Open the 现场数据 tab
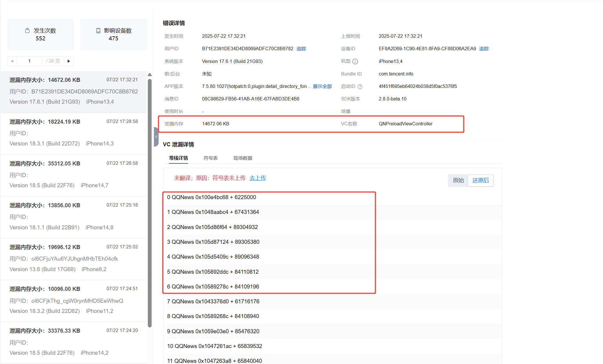Viewport: 603px width, 364px height. point(243,158)
